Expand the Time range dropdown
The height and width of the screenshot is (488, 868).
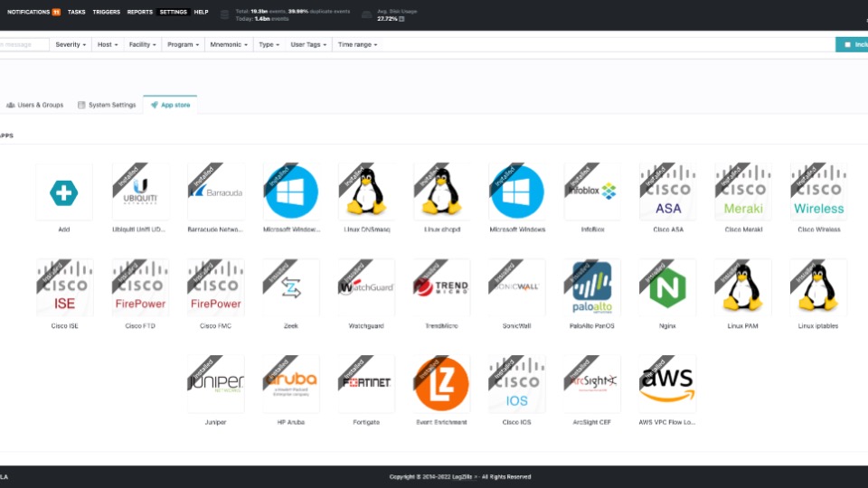click(356, 44)
